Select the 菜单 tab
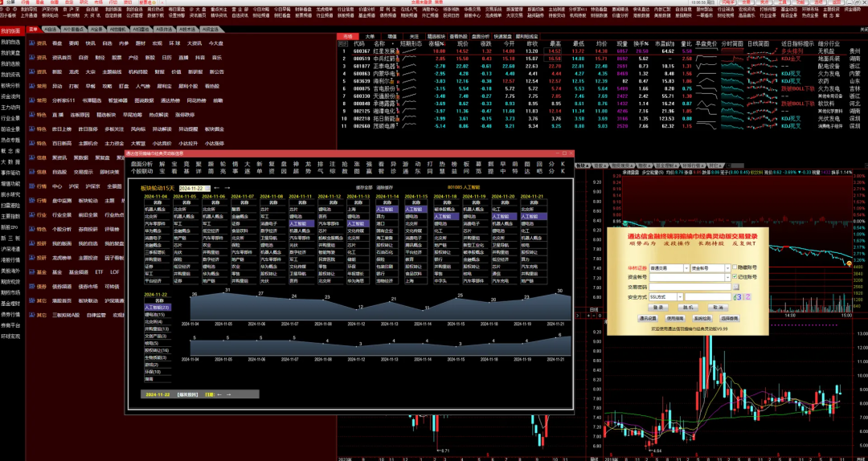This screenshot has width=868, height=461. [33, 30]
